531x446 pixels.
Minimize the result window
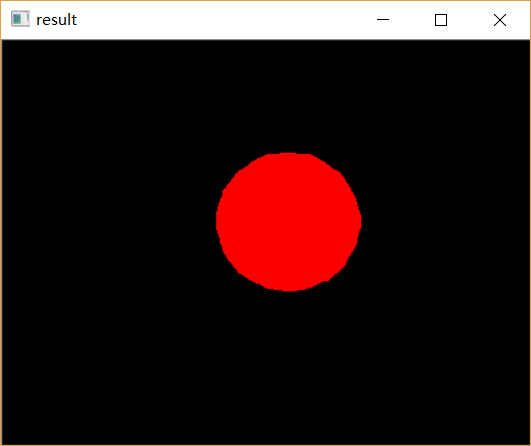coord(383,20)
